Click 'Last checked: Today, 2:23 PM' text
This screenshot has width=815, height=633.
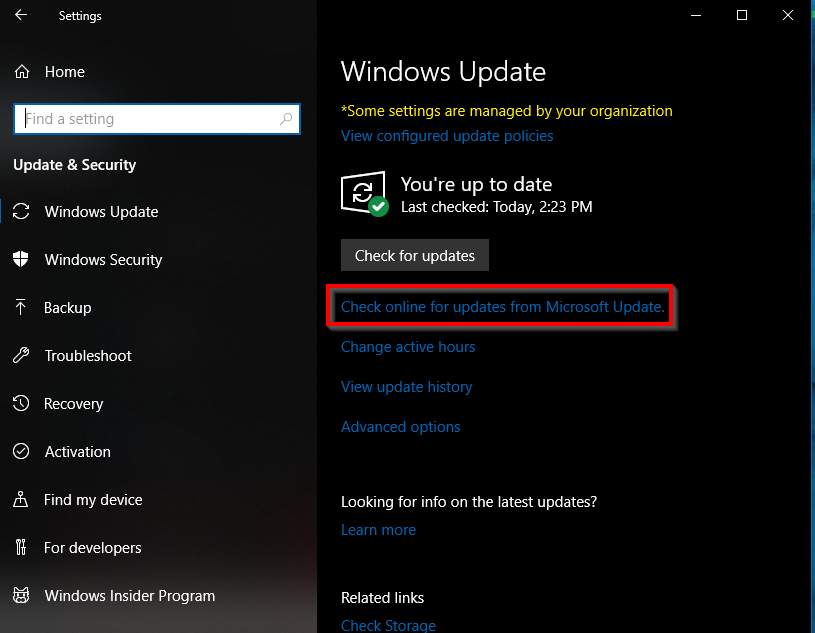click(x=496, y=207)
